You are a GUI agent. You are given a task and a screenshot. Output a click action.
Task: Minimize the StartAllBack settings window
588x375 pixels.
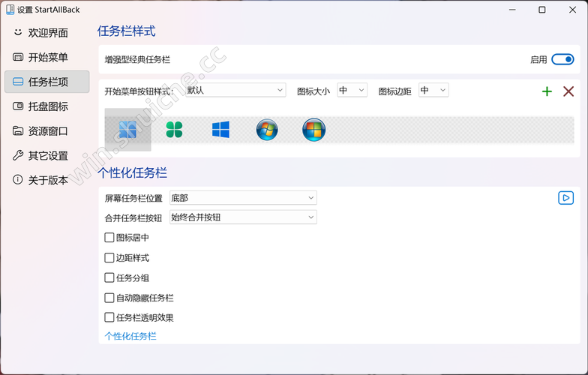pyautogui.click(x=512, y=10)
